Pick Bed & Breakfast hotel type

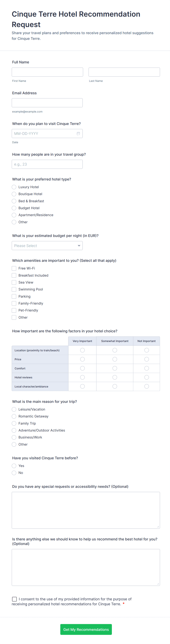(14, 201)
